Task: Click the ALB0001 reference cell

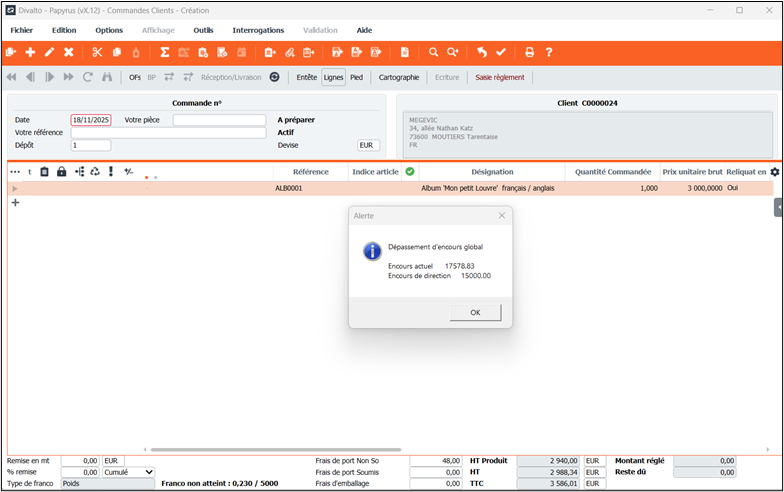Action: [310, 188]
